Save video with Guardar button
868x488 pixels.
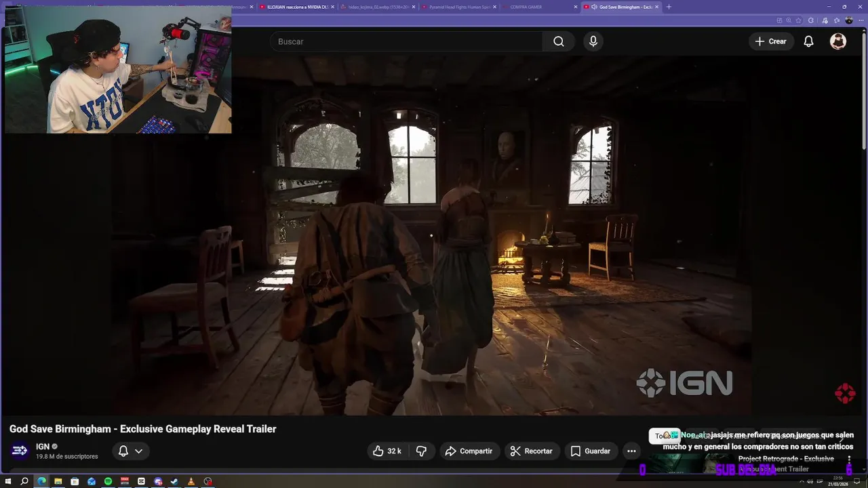(x=591, y=451)
